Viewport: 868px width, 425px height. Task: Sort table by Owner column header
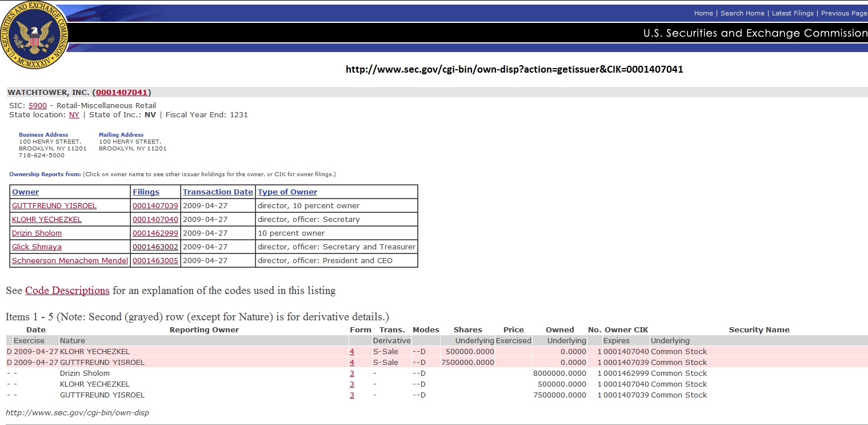[25, 192]
